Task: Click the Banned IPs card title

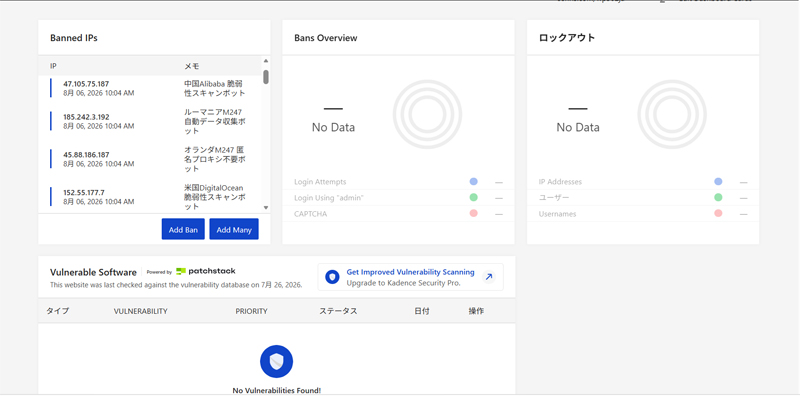Action: 73,38
